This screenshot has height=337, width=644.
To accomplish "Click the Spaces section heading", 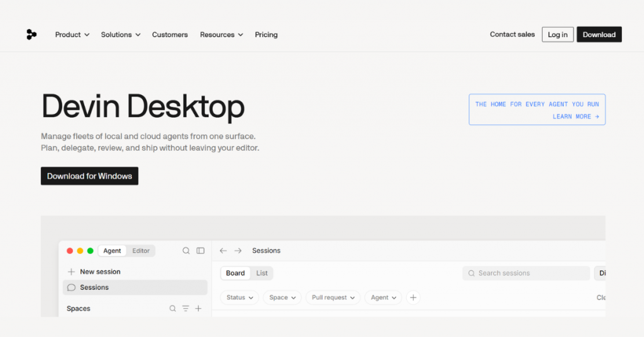I will (79, 308).
